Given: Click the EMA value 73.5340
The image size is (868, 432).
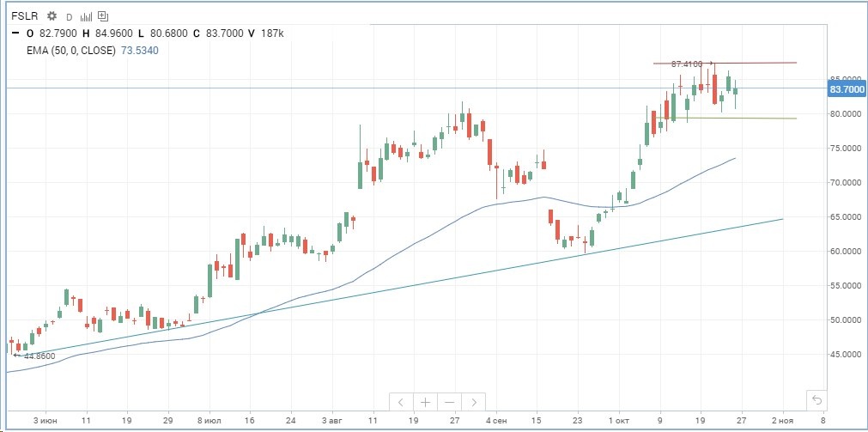Looking at the screenshot, I should click(139, 51).
